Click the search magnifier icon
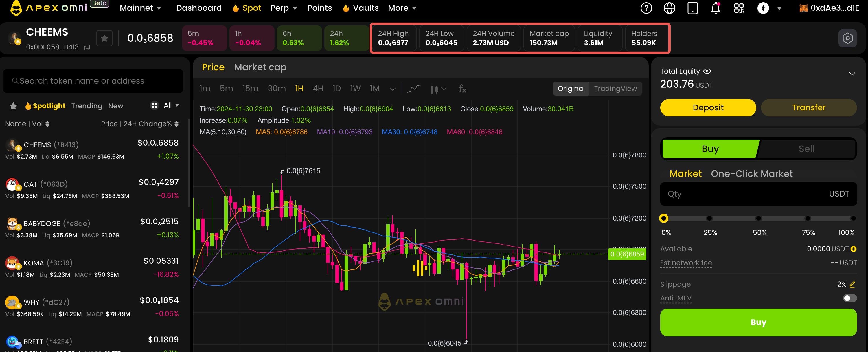 [15, 81]
